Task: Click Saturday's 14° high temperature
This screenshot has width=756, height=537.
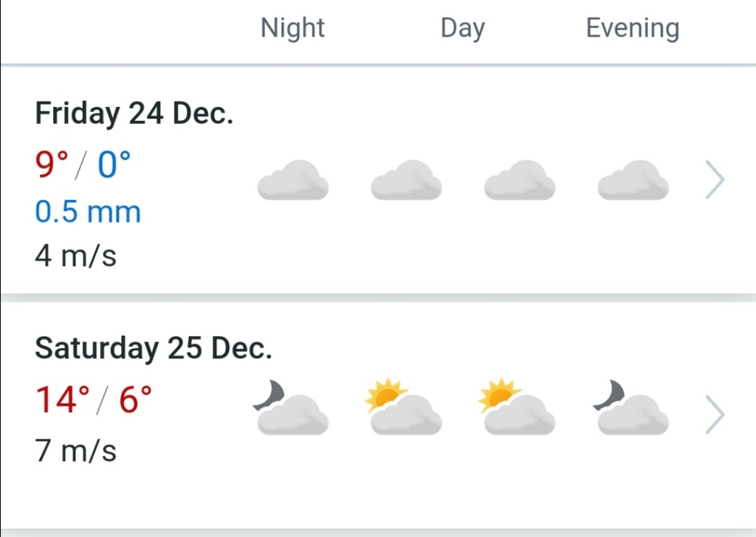Action: [x=62, y=399]
